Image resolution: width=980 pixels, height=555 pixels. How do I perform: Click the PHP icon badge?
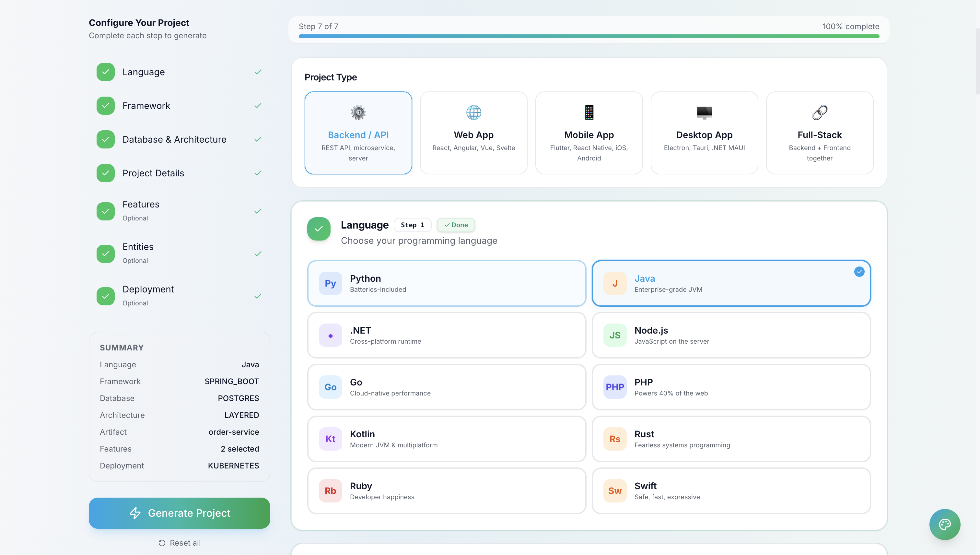point(615,387)
